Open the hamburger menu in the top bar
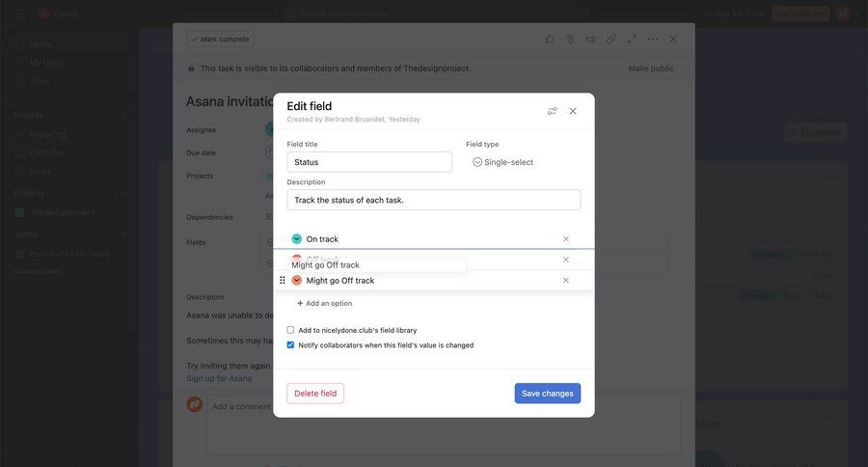This screenshot has width=868, height=467. tap(19, 14)
